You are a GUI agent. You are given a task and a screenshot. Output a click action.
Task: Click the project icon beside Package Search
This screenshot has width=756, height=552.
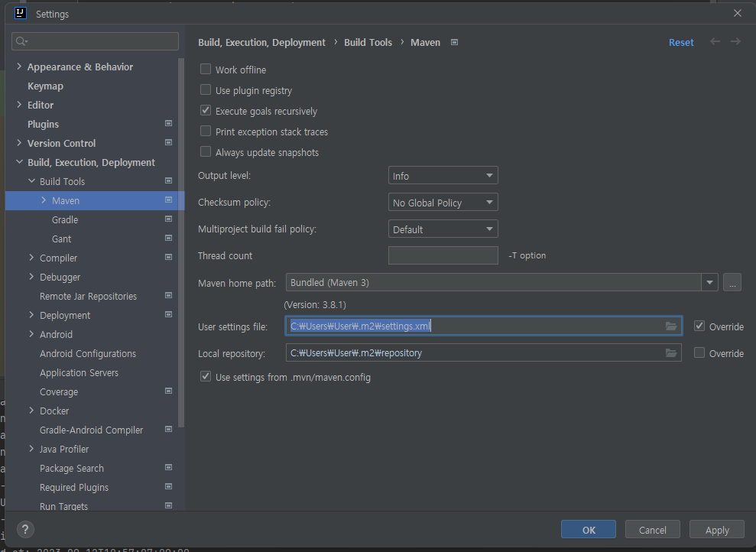tap(168, 468)
